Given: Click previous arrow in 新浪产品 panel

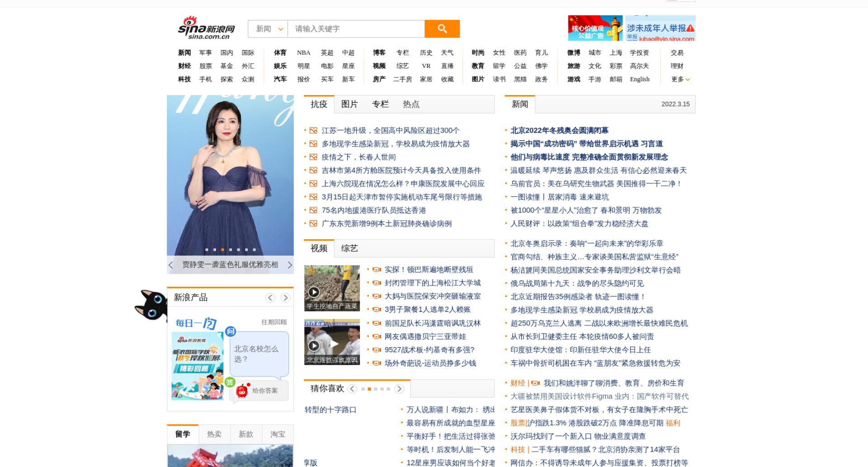Looking at the screenshot, I should click(270, 298).
